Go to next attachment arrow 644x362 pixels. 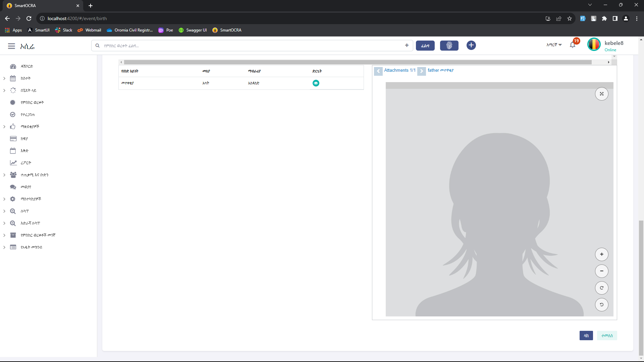coord(422,71)
